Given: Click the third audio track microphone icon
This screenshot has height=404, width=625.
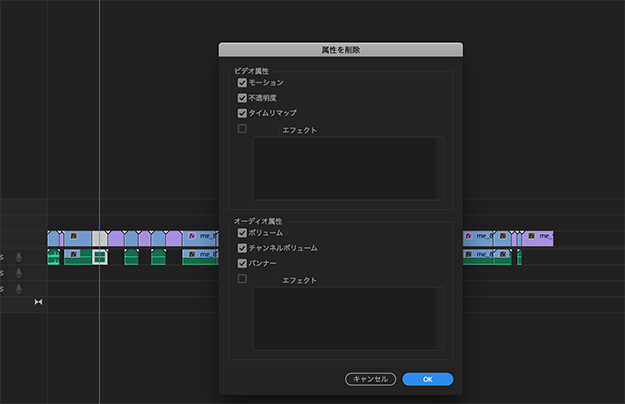Looking at the screenshot, I should pyautogui.click(x=18, y=289).
